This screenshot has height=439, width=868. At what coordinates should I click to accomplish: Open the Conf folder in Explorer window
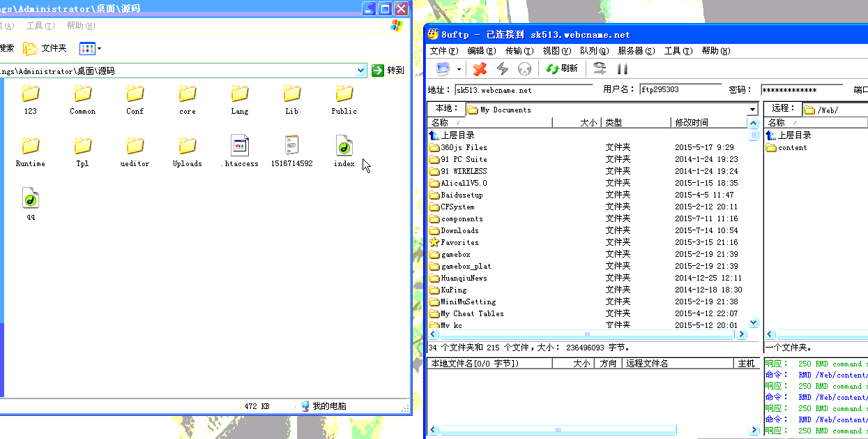click(135, 100)
